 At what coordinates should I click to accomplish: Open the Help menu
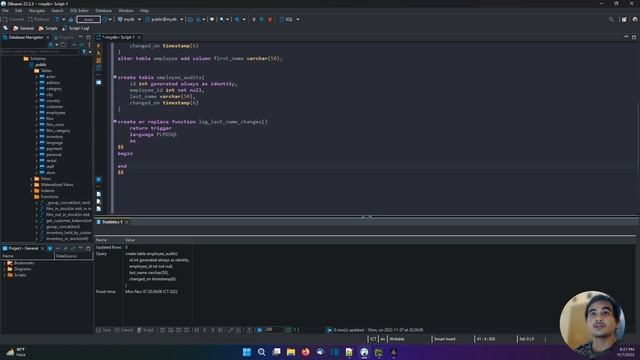tap(144, 11)
